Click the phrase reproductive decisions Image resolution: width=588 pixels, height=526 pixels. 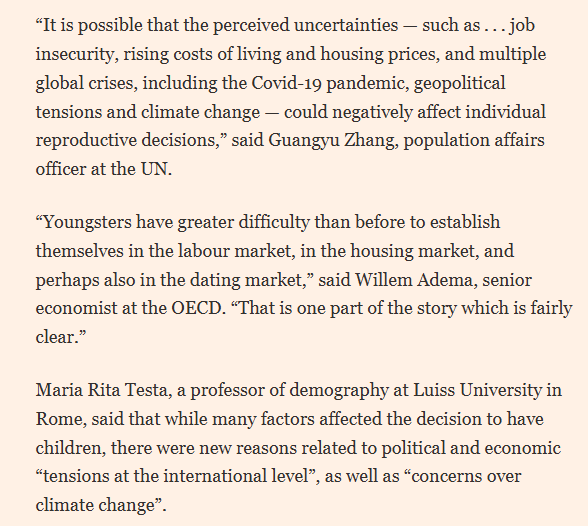(x=127, y=141)
